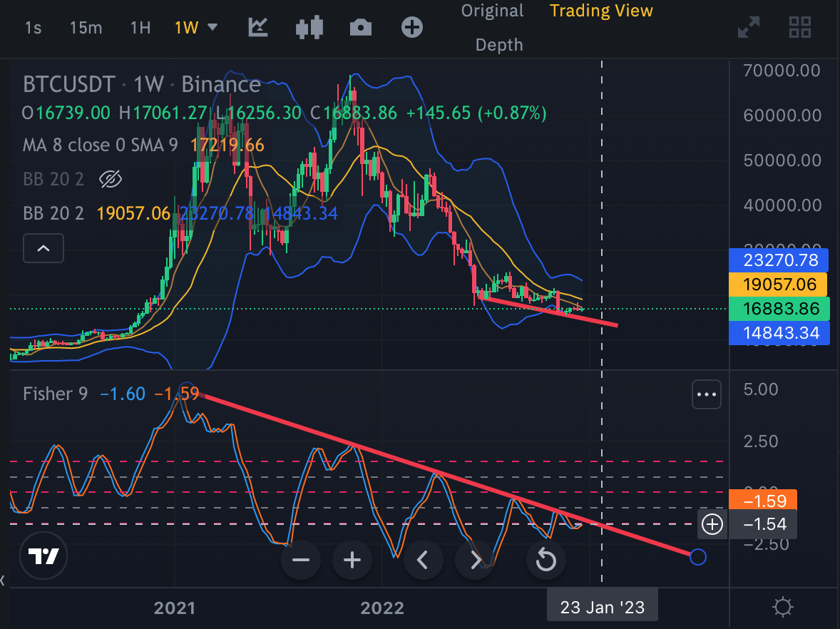Select the Fisher 9 indicator label
The width and height of the screenshot is (840, 629).
tap(55, 394)
